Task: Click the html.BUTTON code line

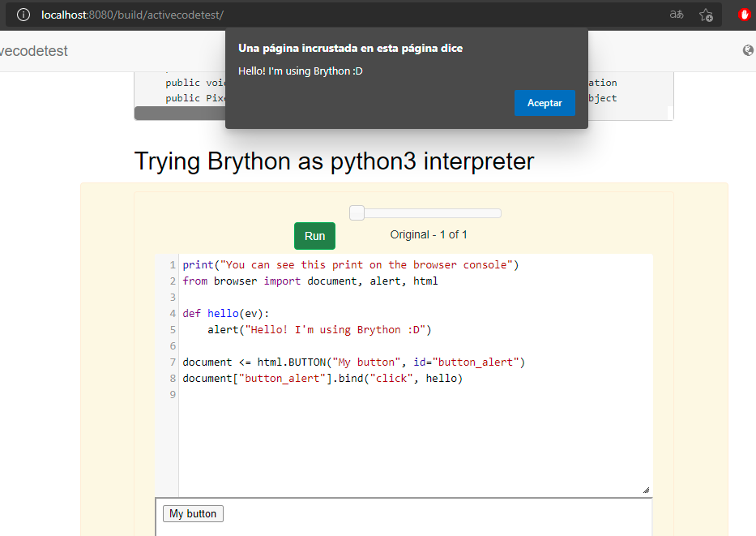Action: [x=353, y=362]
